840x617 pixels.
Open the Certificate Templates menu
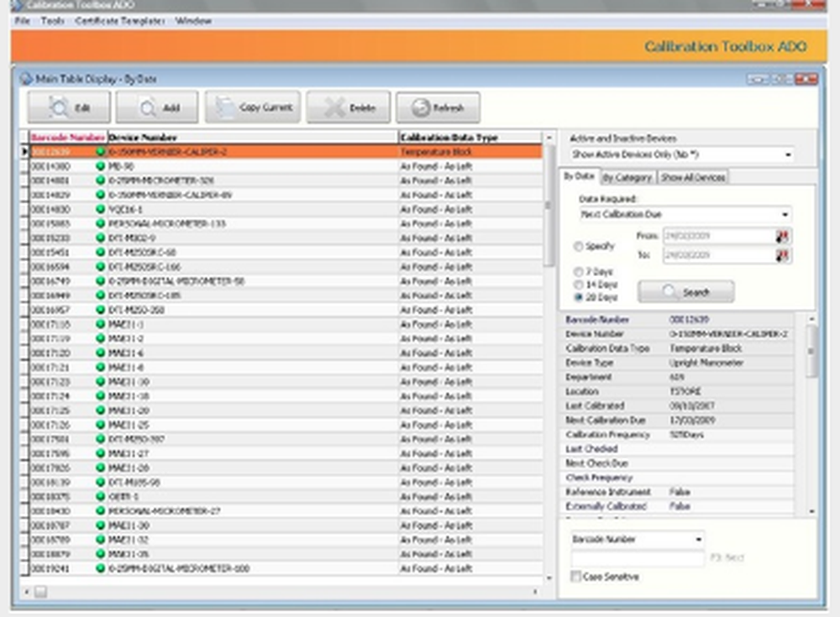click(120, 21)
